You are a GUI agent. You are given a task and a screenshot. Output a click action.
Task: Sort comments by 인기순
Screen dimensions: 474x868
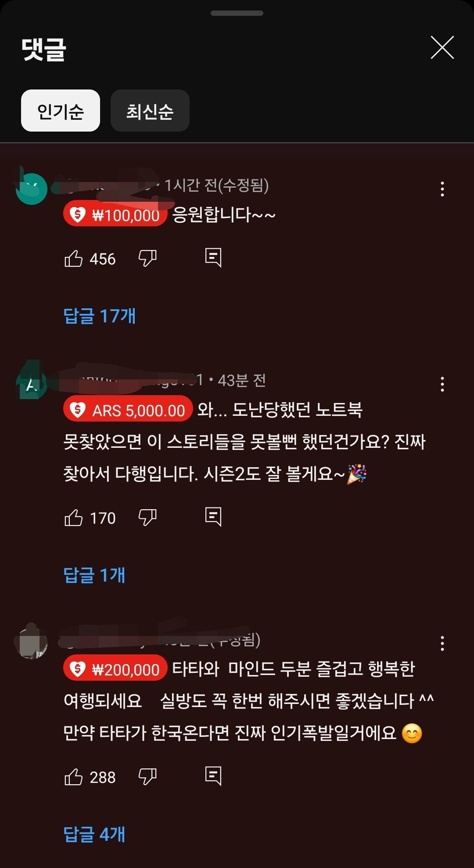[61, 111]
